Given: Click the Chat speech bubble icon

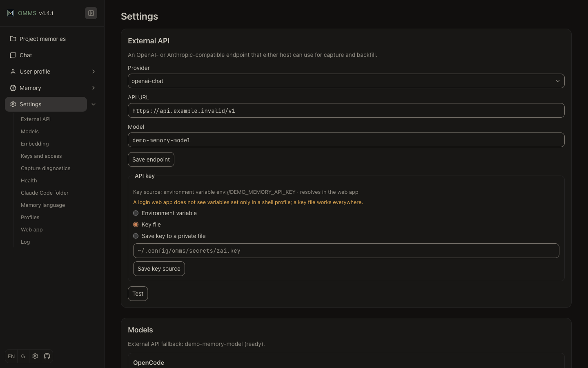Looking at the screenshot, I should [13, 55].
